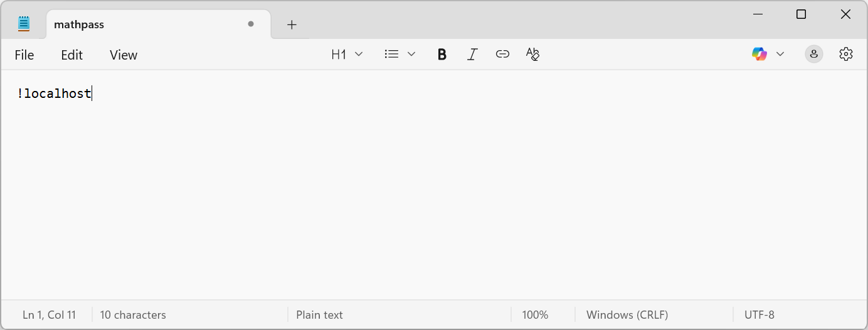Viewport: 868px width, 330px height.
Task: Open the File menu
Action: [x=24, y=55]
